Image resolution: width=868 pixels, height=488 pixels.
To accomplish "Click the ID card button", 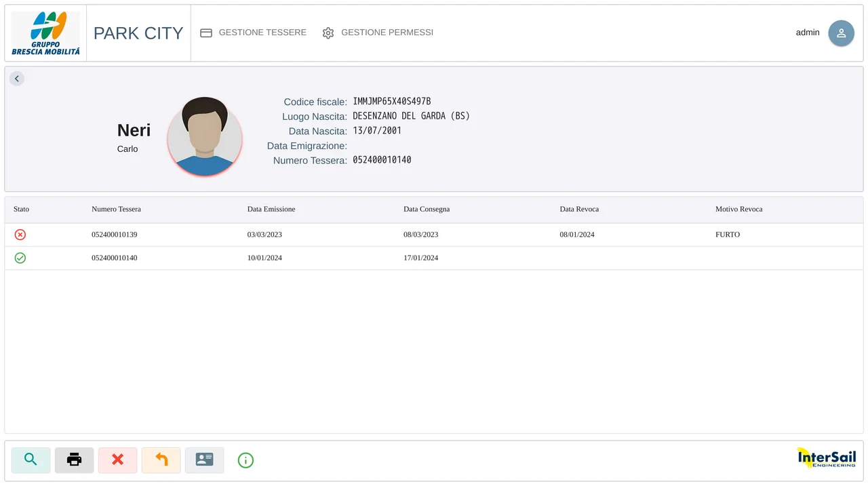I will [205, 460].
